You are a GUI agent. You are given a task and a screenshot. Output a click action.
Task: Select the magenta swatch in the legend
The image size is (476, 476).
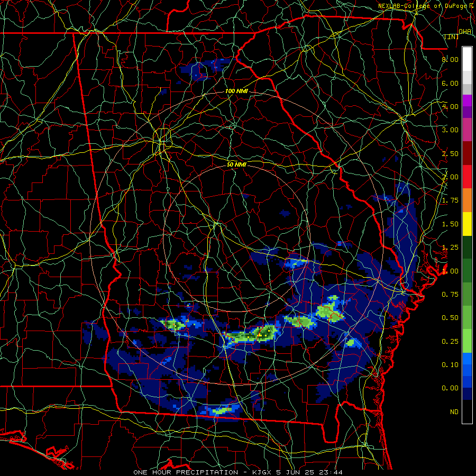[x=467, y=100]
